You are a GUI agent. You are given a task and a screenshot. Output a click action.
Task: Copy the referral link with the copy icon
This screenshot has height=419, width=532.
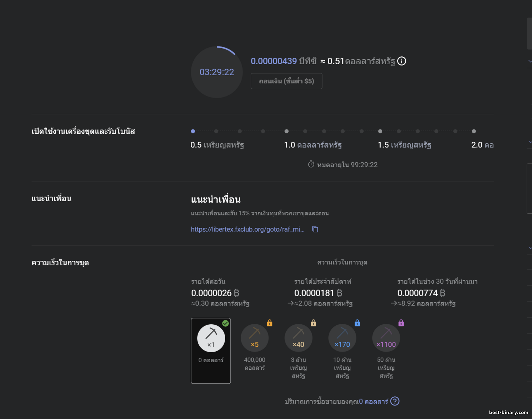pyautogui.click(x=315, y=229)
